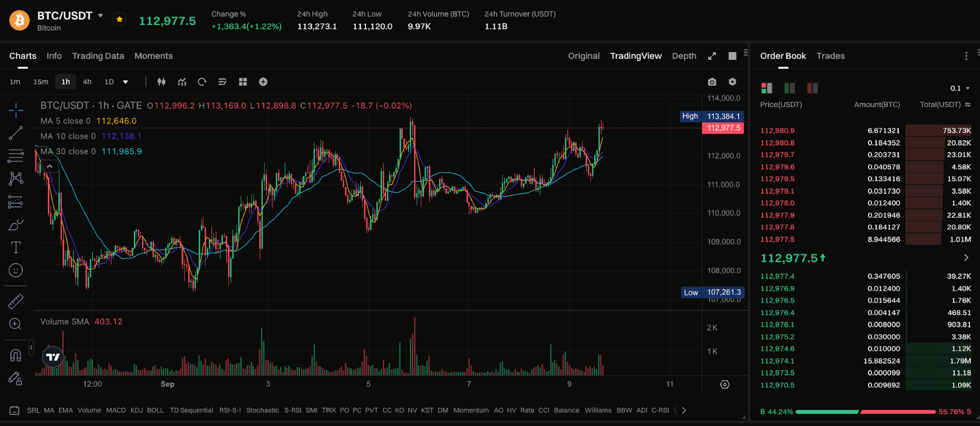Toggle magnet snap mode
The width and height of the screenshot is (980, 426).
(x=16, y=355)
